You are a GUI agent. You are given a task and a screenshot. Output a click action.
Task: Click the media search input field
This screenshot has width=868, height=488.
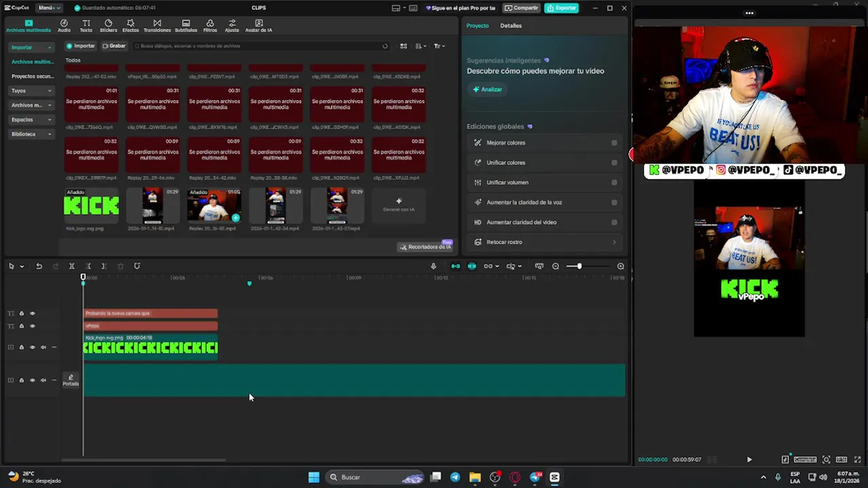[x=261, y=46]
